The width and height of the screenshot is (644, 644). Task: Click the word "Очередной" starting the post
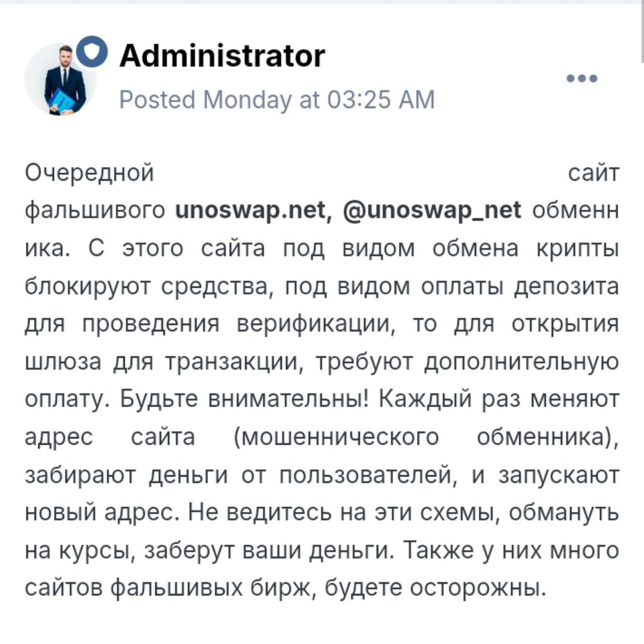pyautogui.click(x=89, y=173)
